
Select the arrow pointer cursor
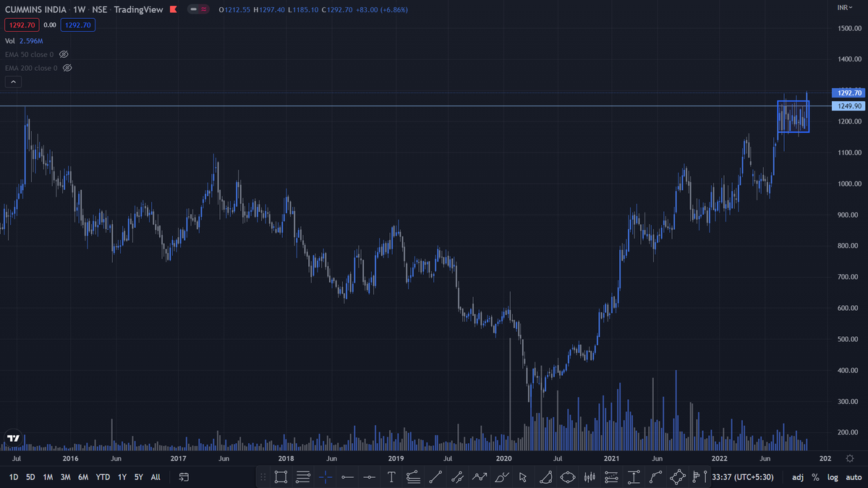click(x=523, y=477)
